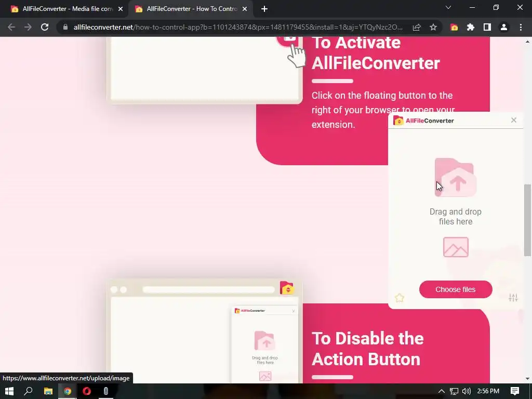Close the 'Media file conv' tab
532x399 pixels.
tap(121, 9)
